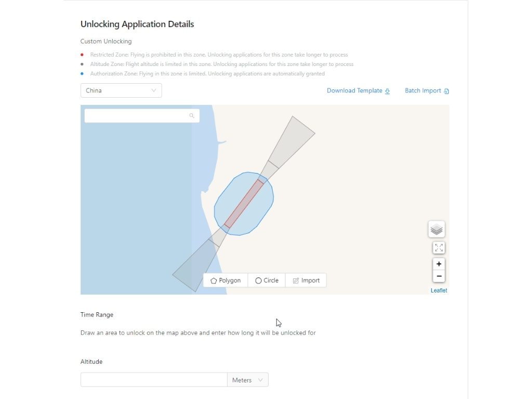
Task: Expand the altitude unit selector chevron
Action: (261, 379)
